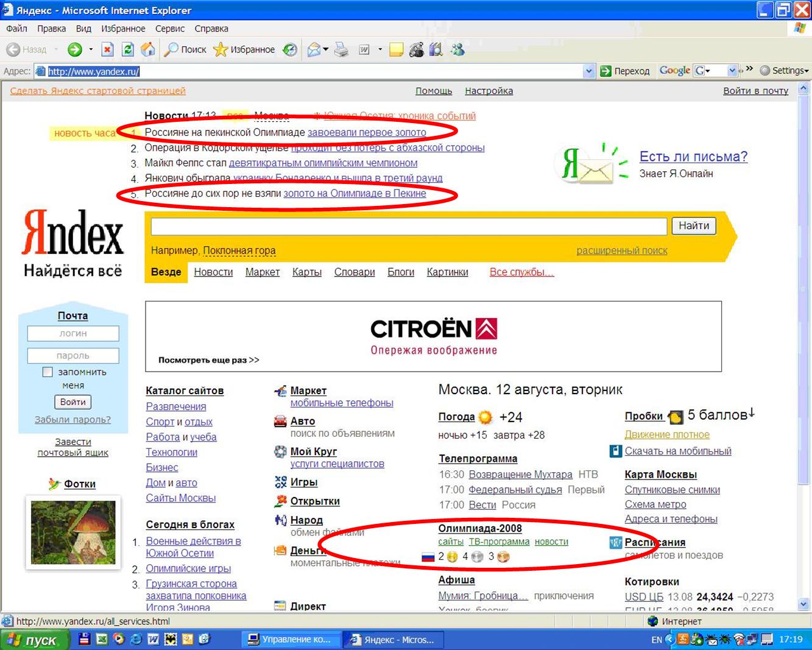Image resolution: width=812 pixels, height=650 pixels.
Task: Click the Stop loading icon
Action: click(107, 50)
